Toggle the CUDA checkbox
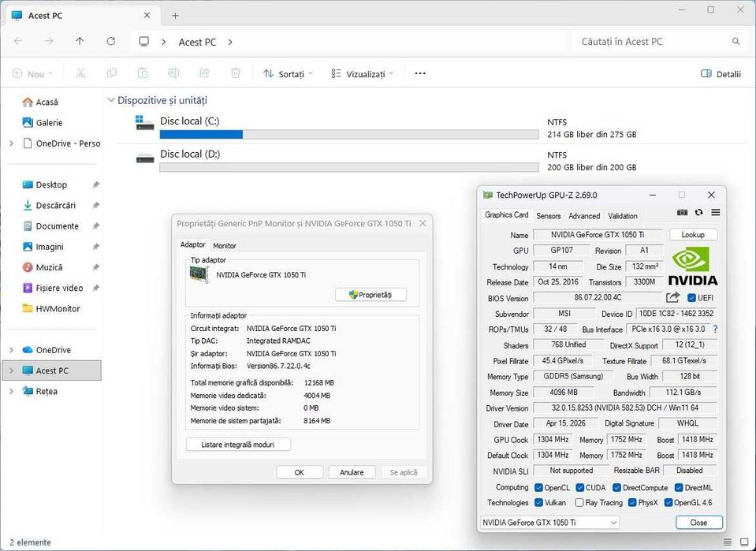The width and height of the screenshot is (756, 551). pyautogui.click(x=580, y=488)
